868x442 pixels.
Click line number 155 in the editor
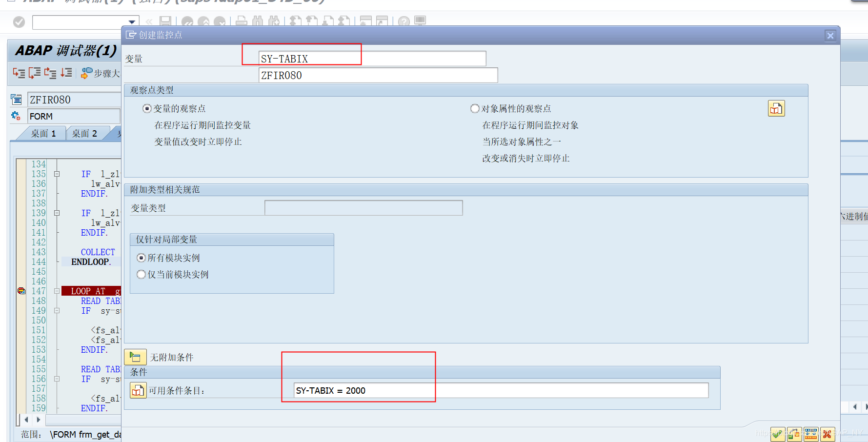click(x=39, y=369)
